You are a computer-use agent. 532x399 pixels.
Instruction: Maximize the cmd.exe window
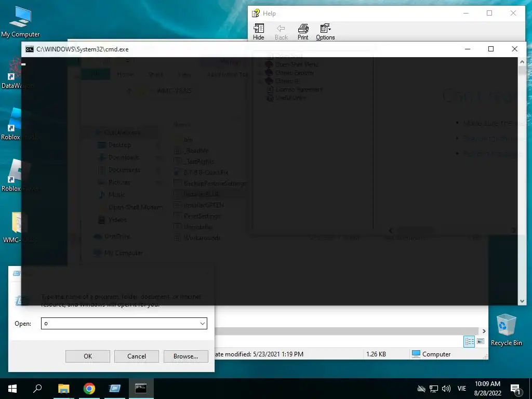490,49
